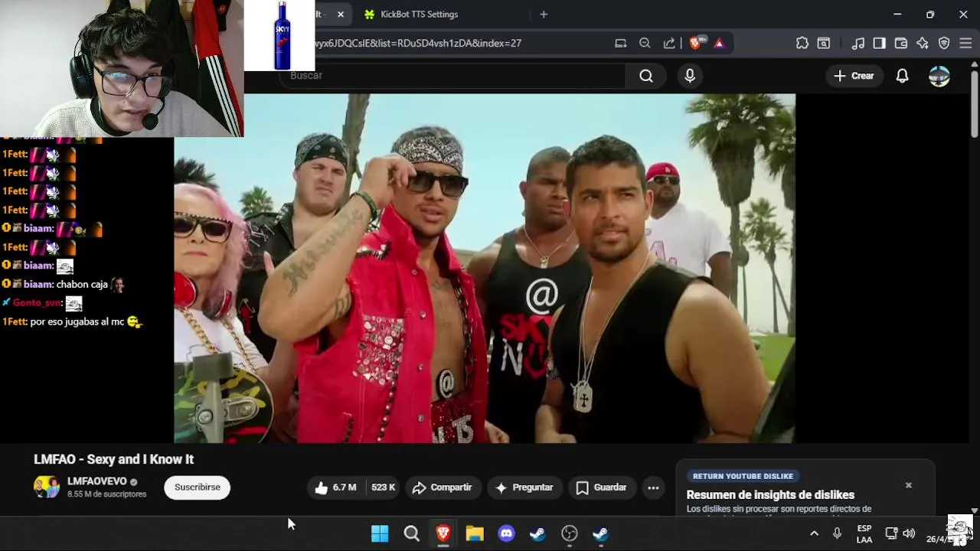The image size is (980, 551).
Task: Click the tray microphone icon
Action: pyautogui.click(x=837, y=533)
